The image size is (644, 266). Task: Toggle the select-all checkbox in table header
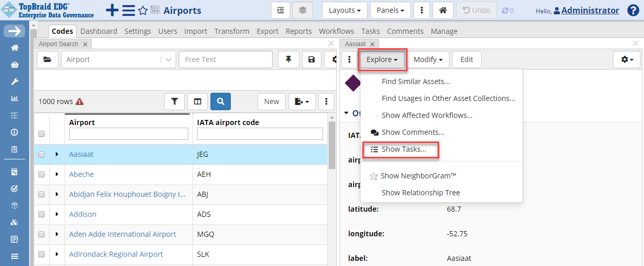point(41,134)
